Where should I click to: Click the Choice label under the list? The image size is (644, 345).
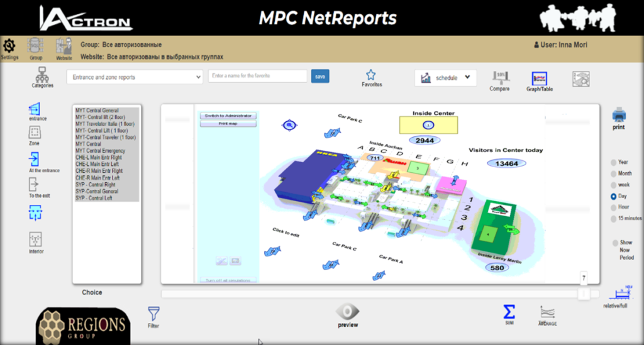[x=92, y=292]
